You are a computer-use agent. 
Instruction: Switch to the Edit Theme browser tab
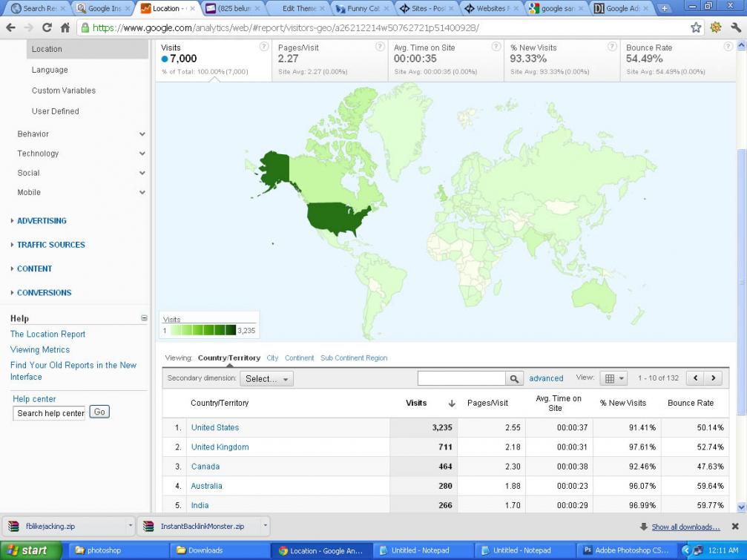pos(299,9)
